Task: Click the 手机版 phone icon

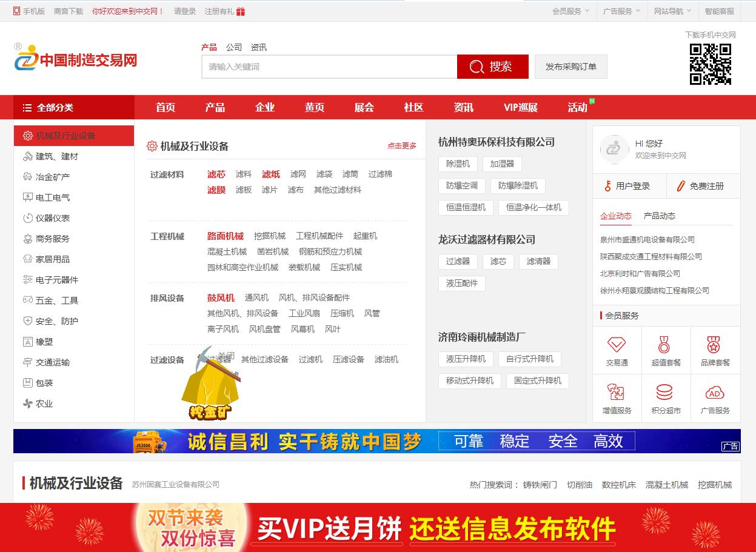Action: (17, 11)
